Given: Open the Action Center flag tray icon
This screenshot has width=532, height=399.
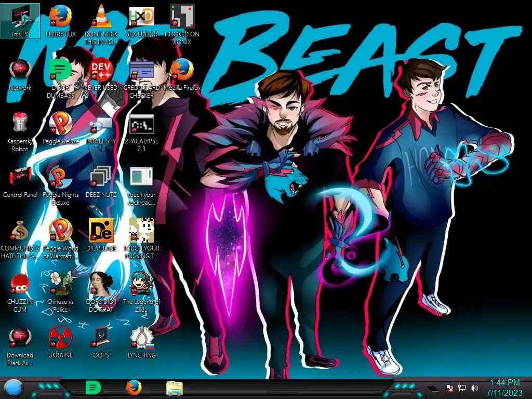Looking at the screenshot, I should [x=449, y=388].
